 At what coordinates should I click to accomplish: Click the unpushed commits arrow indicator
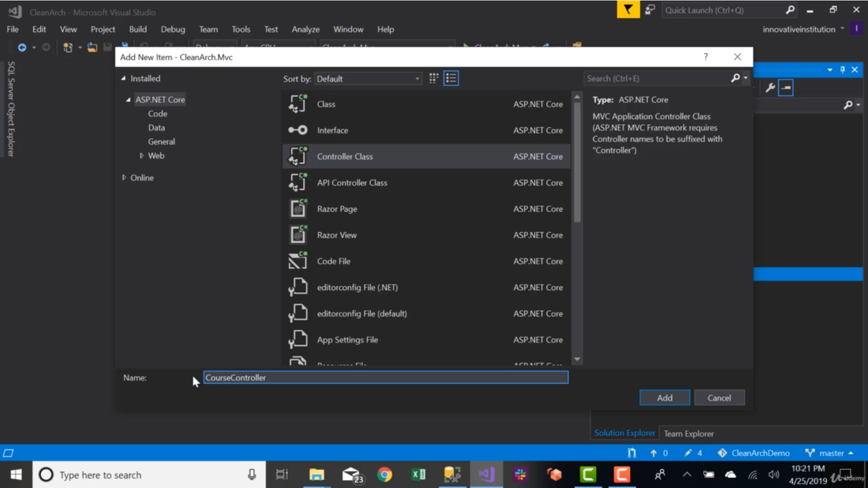pyautogui.click(x=659, y=453)
